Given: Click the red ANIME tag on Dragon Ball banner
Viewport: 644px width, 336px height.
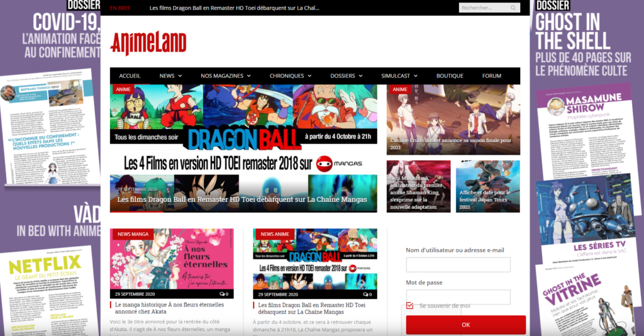Looking at the screenshot, I should pyautogui.click(x=123, y=89).
